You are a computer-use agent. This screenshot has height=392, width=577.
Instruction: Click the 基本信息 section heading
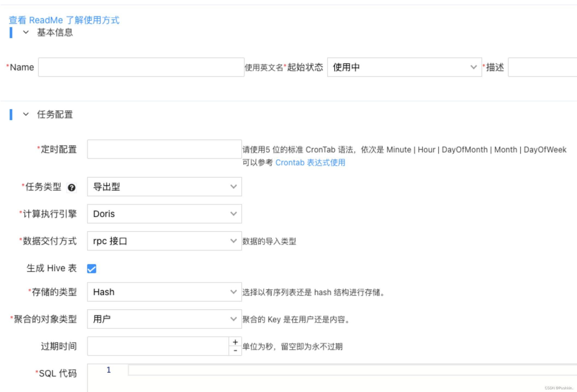tap(55, 32)
